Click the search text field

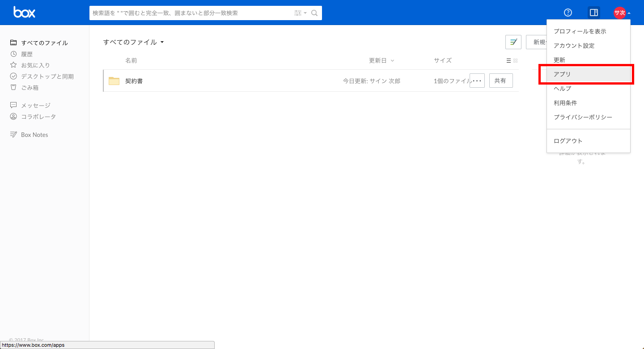pyautogui.click(x=190, y=13)
